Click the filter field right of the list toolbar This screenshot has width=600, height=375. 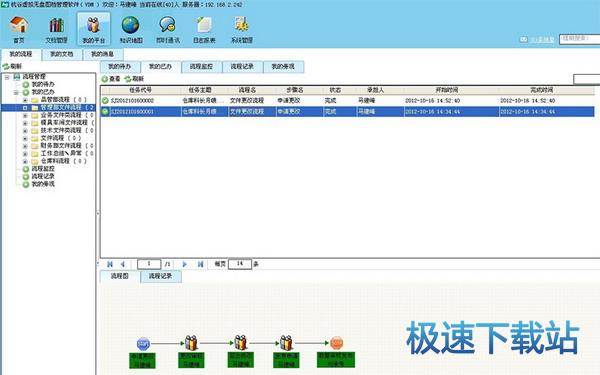587,79
